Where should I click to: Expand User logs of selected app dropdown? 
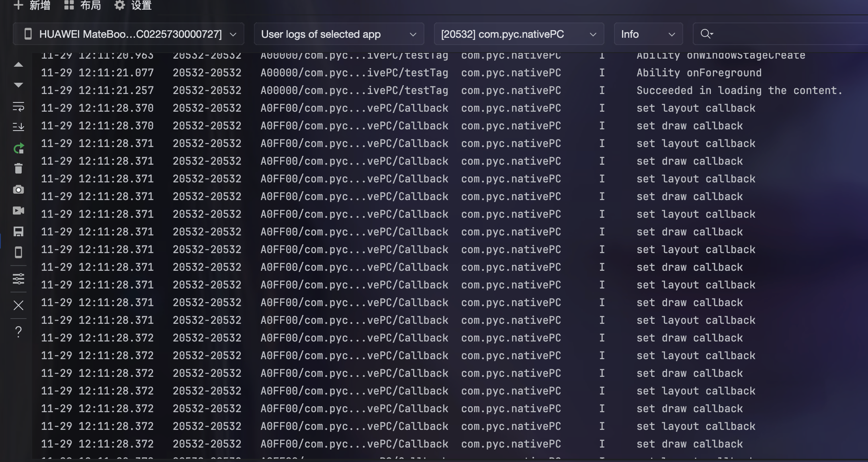(339, 34)
